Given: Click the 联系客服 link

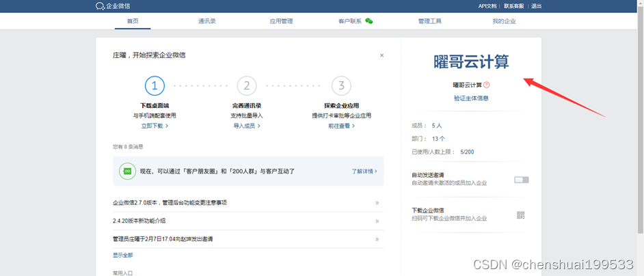Looking at the screenshot, I should [x=514, y=6].
